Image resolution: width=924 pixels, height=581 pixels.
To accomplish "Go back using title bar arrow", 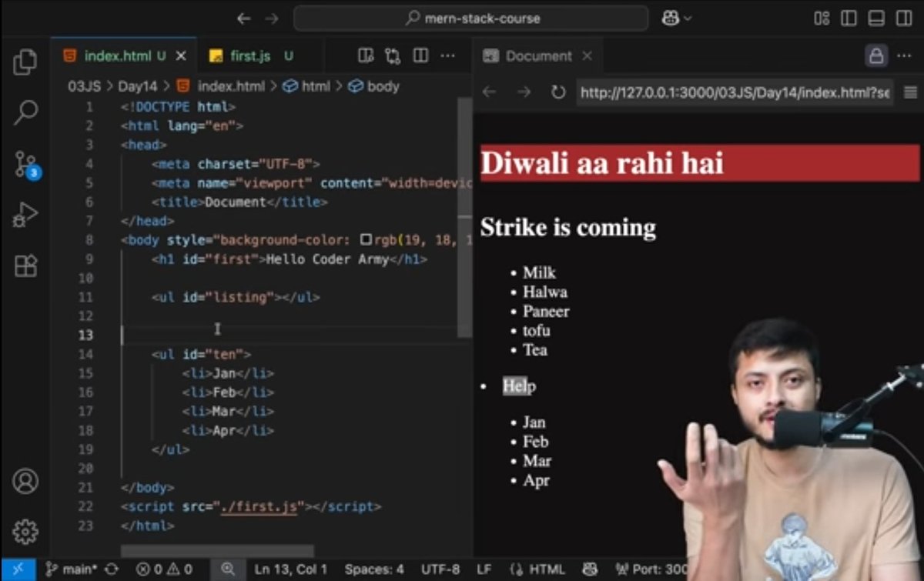I will tap(243, 18).
